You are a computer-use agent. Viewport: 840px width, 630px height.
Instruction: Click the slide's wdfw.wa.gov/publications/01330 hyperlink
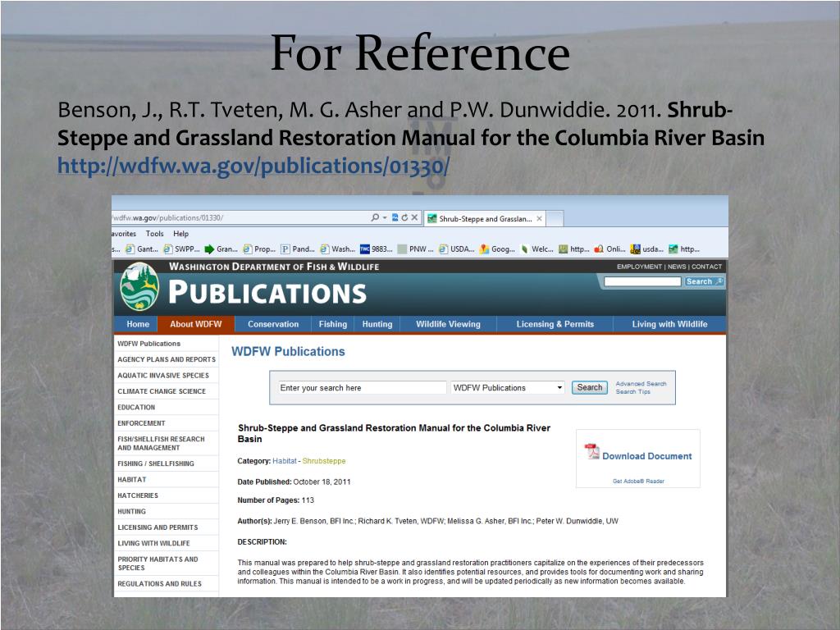[253, 166]
